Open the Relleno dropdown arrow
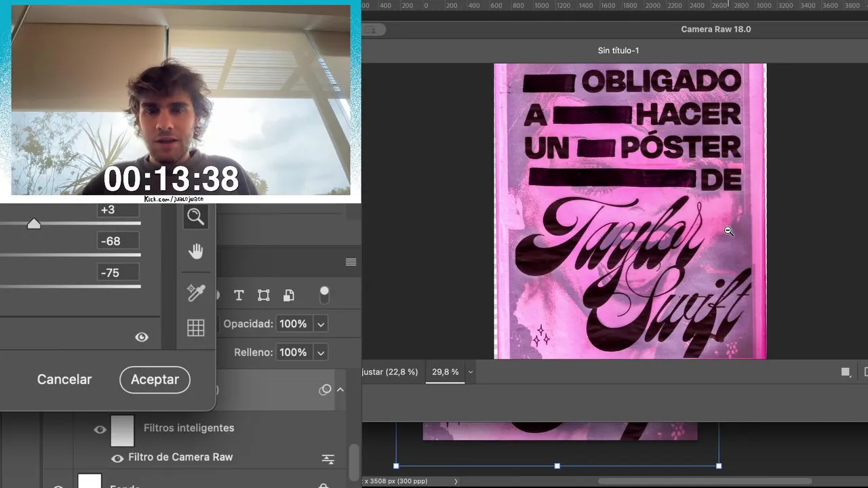This screenshot has width=868, height=488. [321, 352]
